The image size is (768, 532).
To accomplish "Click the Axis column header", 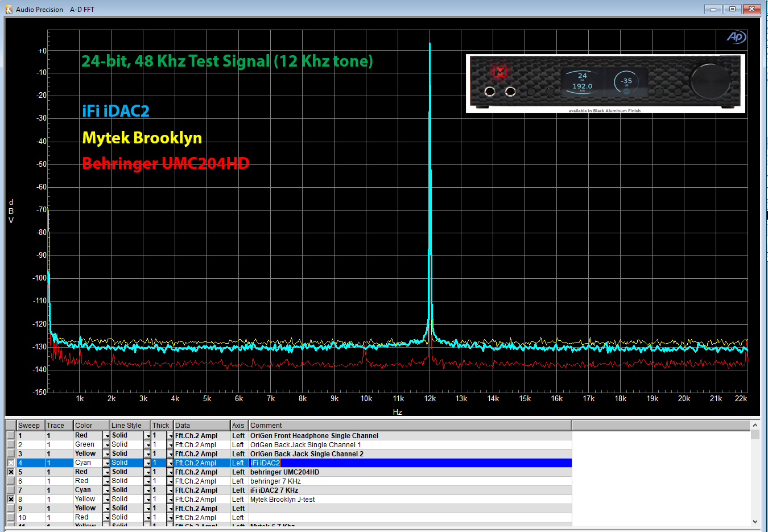I will pos(240,425).
